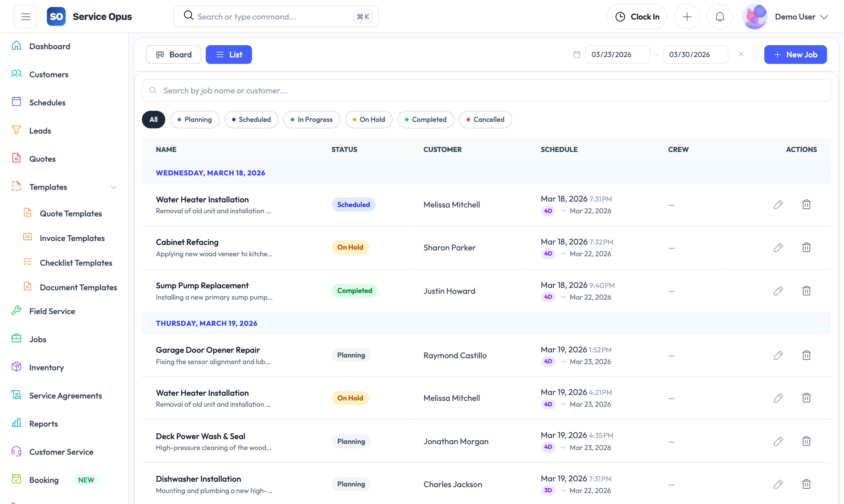Select the Inventory sidebar icon
The height and width of the screenshot is (504, 844).
click(x=16, y=367)
